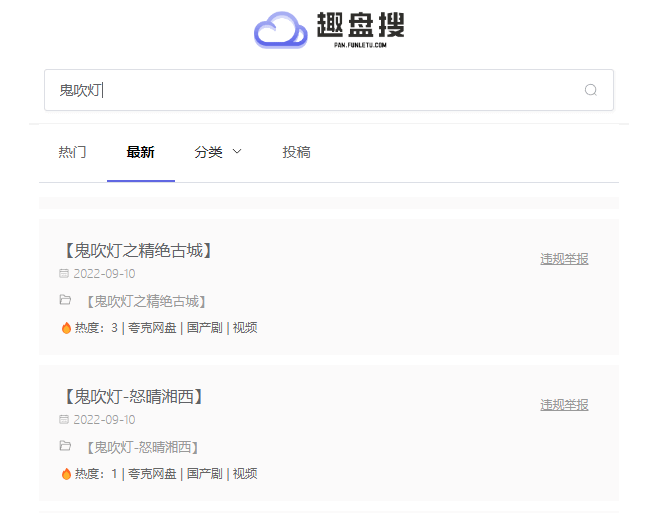Click the 2022-09-10 date of 怒晴湘西
The image size is (661, 513).
click(104, 420)
